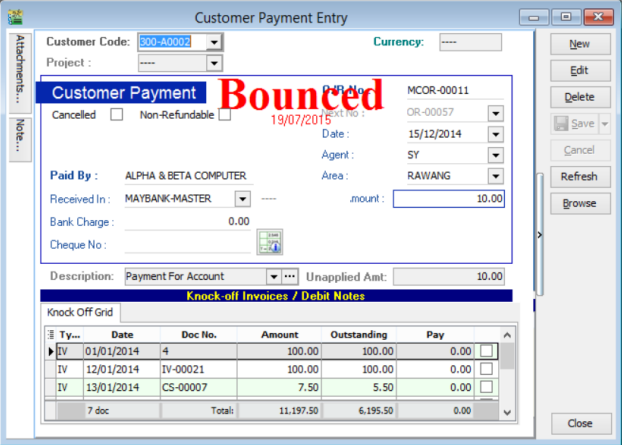Click the calculator icon beside Cheque No

267,241
